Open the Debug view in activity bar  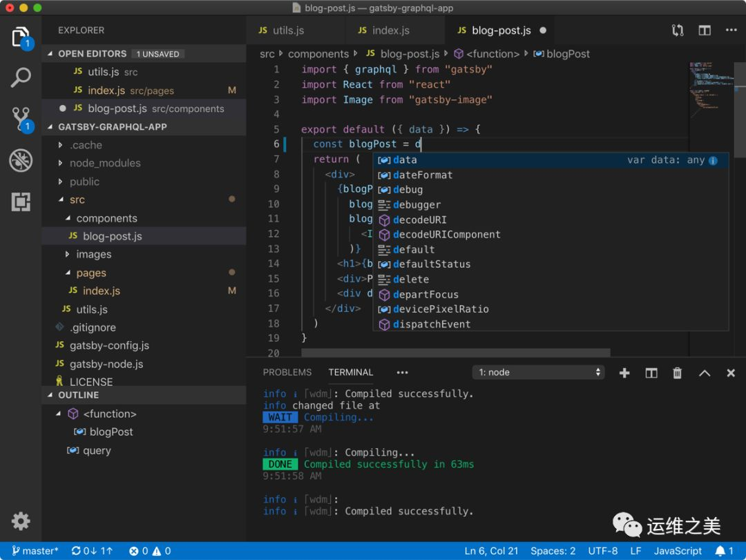tap(21, 160)
